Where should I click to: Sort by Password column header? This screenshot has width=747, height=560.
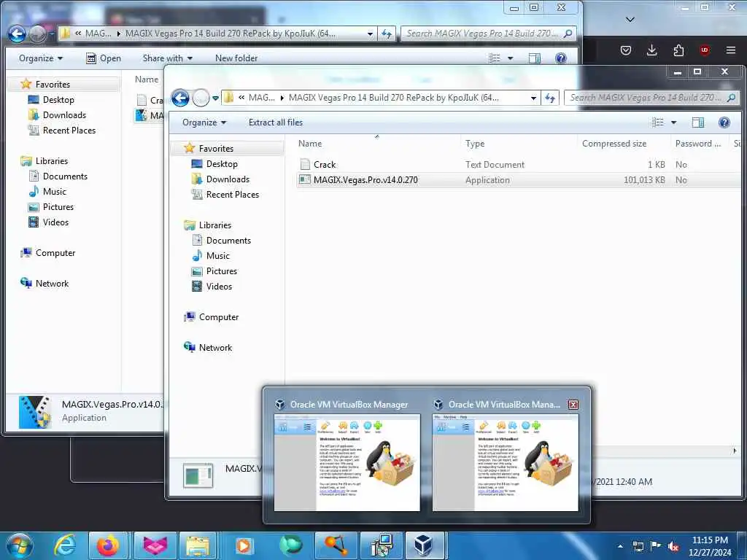698,144
